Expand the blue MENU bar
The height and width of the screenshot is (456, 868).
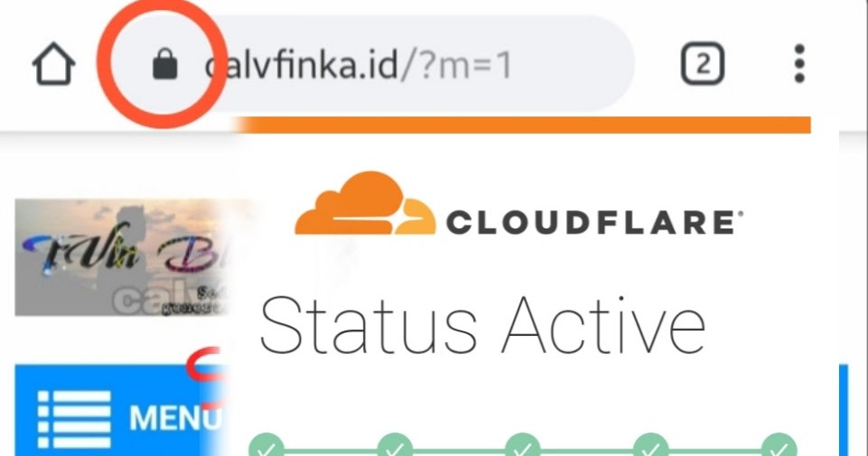pyautogui.click(x=122, y=410)
